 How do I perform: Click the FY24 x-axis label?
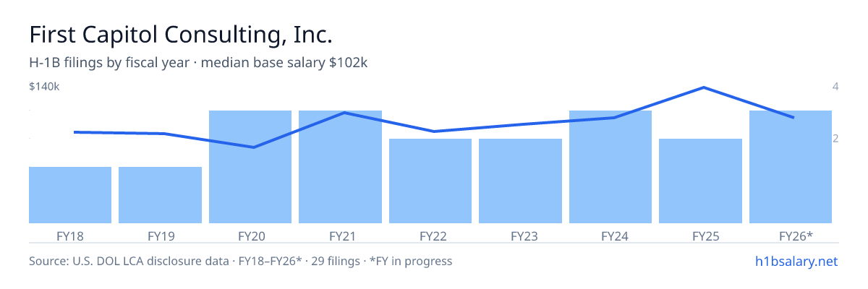610,236
